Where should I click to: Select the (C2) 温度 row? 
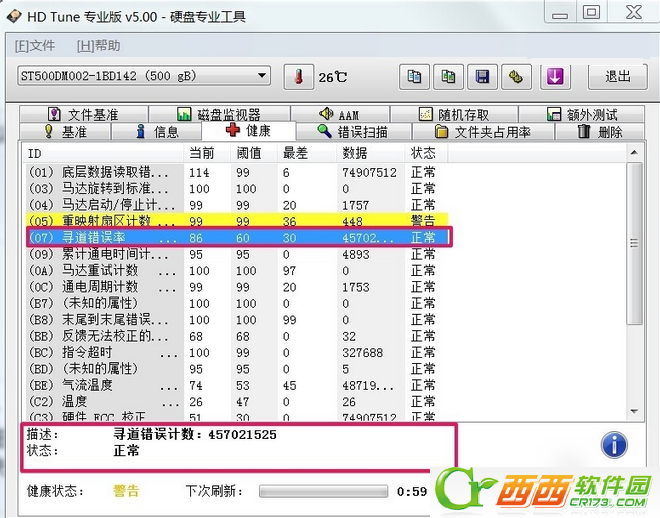(237, 402)
